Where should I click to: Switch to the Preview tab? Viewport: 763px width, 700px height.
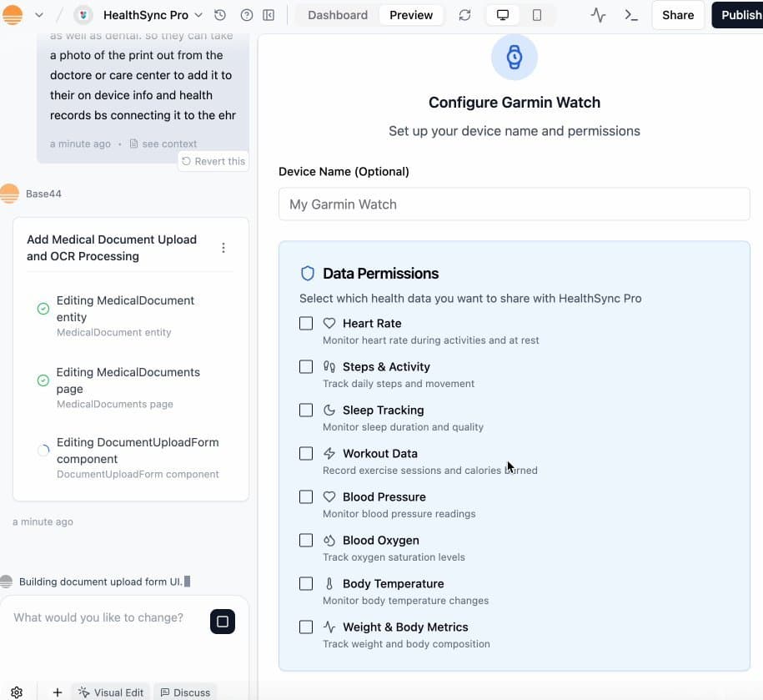[411, 15]
